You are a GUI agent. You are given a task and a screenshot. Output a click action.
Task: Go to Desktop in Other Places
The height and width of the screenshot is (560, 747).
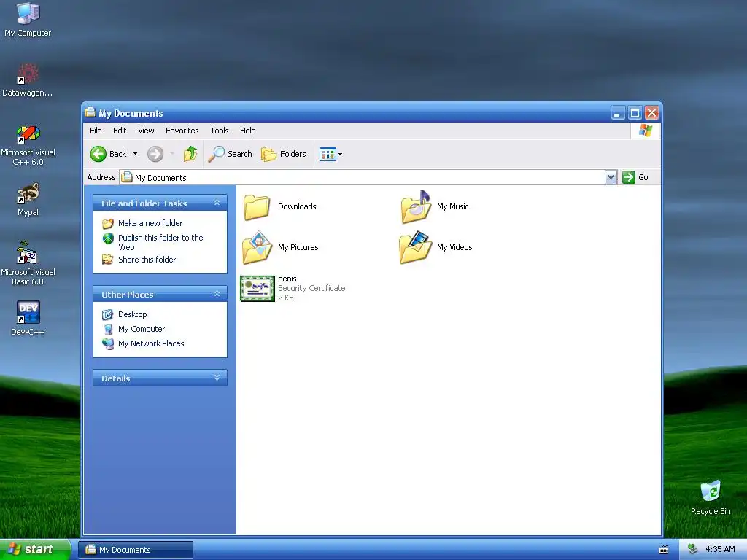coord(133,314)
